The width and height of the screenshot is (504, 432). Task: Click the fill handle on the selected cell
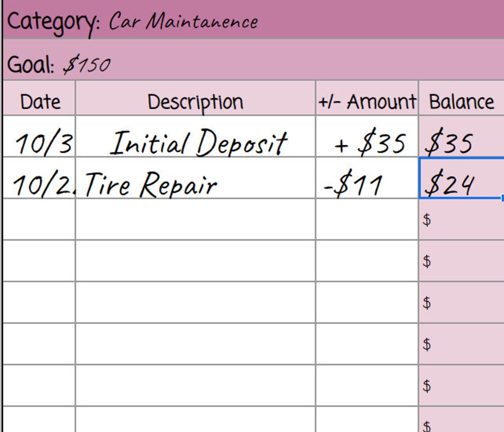(502, 198)
